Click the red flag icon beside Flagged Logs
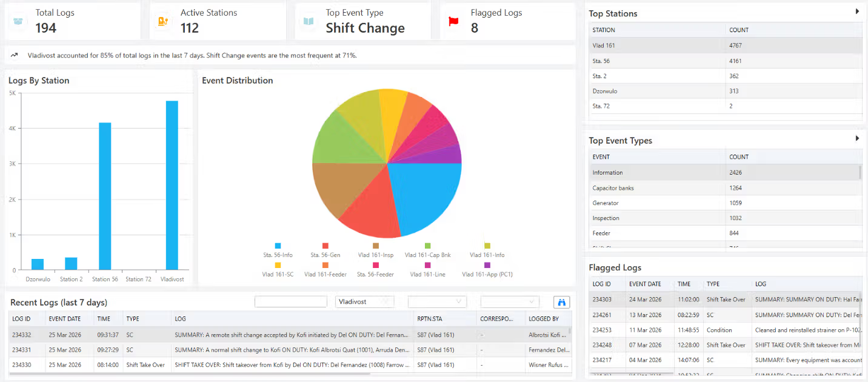This screenshot has width=868, height=382. (x=453, y=21)
